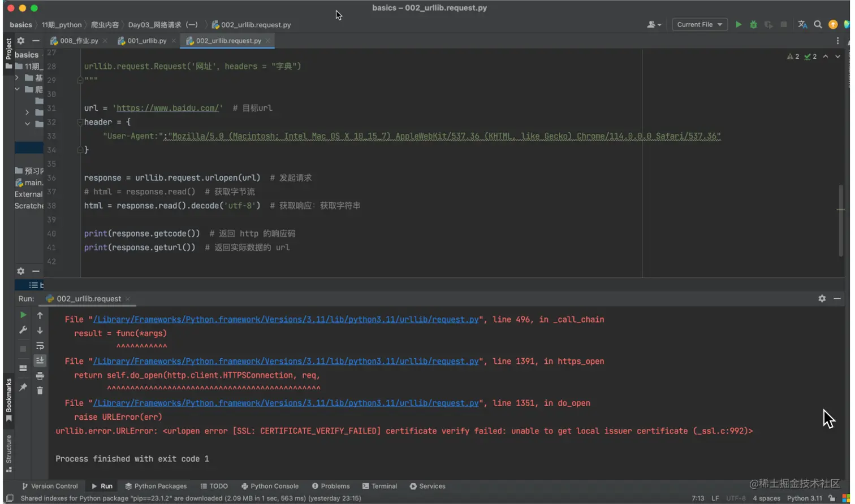Image resolution: width=855 pixels, height=504 pixels.
Task: Open the translate tool icon
Action: coord(802,24)
